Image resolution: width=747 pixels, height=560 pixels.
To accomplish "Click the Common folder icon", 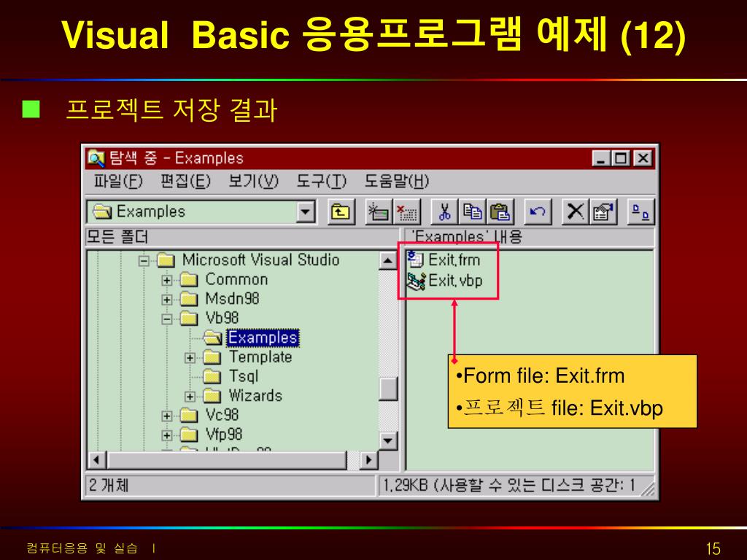I will click(x=189, y=279).
